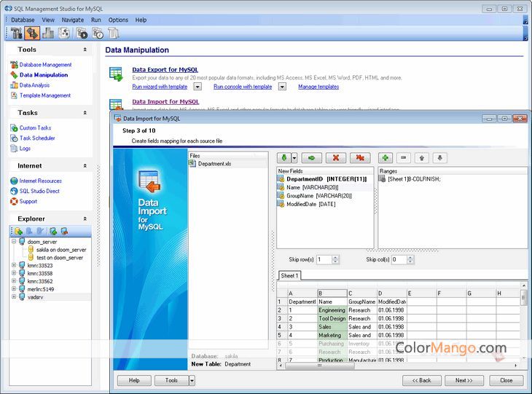This screenshot has height=394, width=532.
Task: Select the Sheet 1 tab
Action: (289, 276)
